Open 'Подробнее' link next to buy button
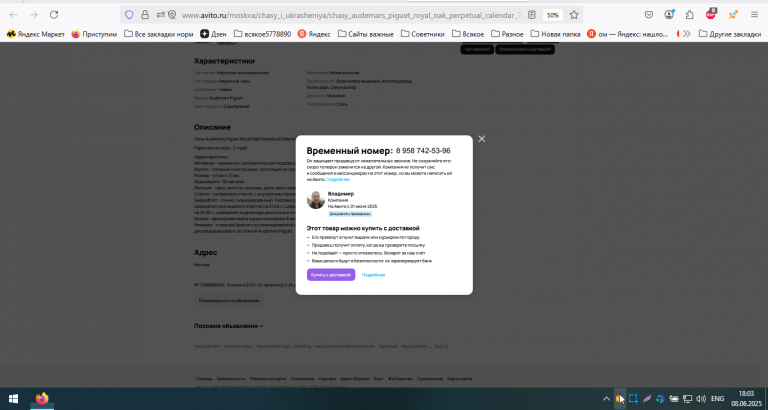 tap(373, 275)
